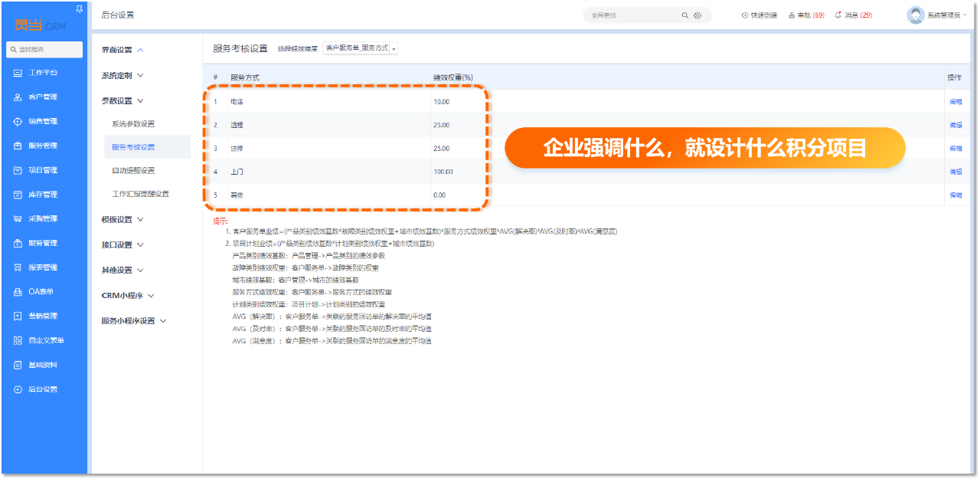Click 编辑 for the 电话 row
The width and height of the screenshot is (980, 479).
pos(955,102)
